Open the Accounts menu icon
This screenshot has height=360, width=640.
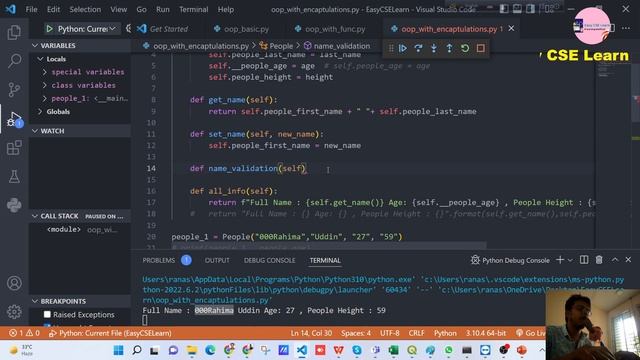(x=14, y=283)
